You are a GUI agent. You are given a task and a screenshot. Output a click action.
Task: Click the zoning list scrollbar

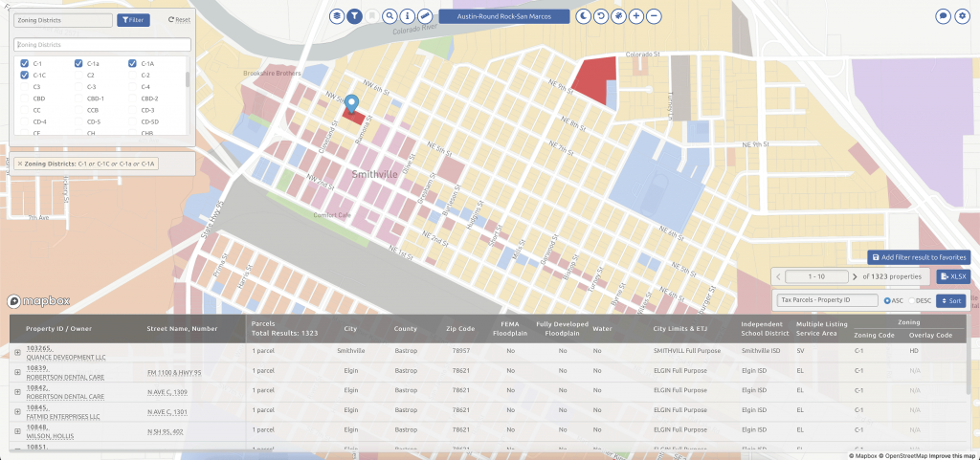pyautogui.click(x=189, y=79)
